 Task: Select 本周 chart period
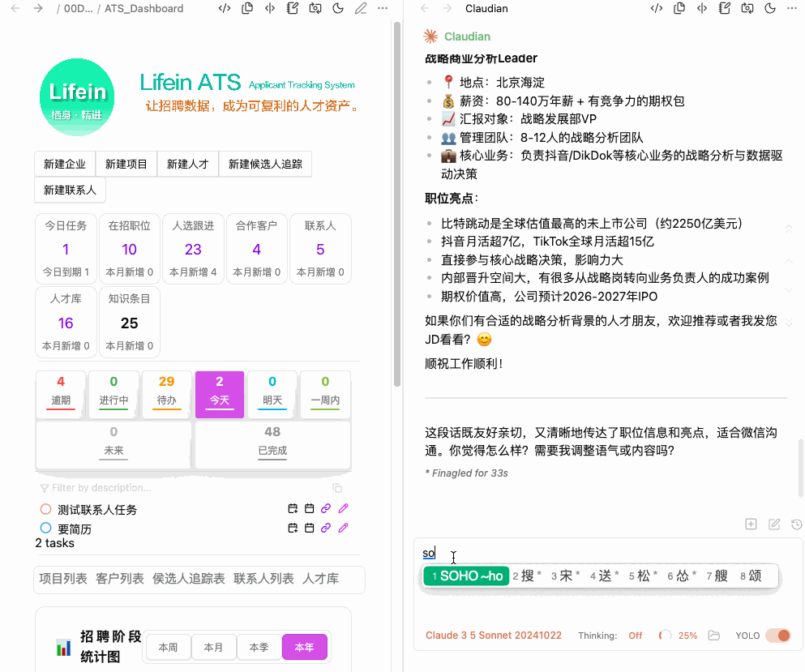point(168,648)
